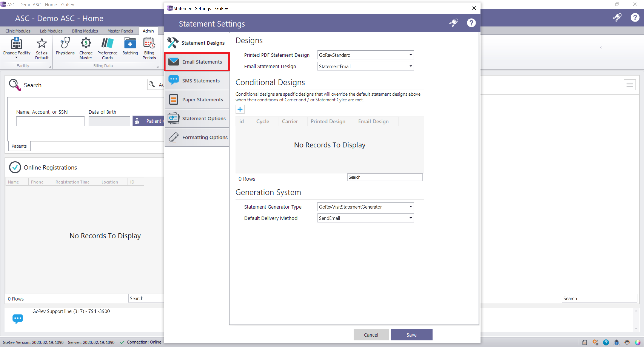
Task: Click the Date of Birth field
Action: click(109, 121)
